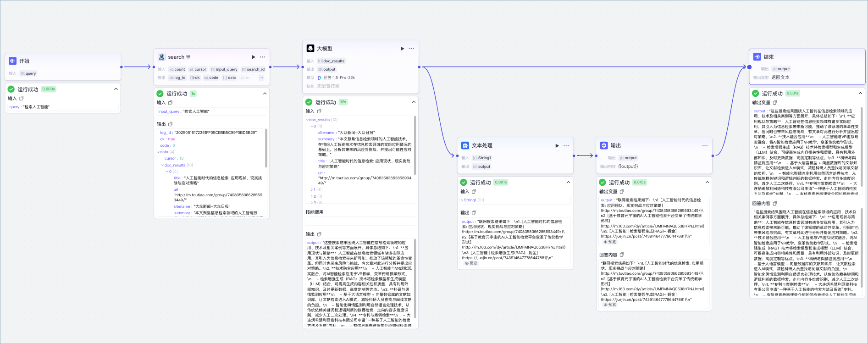Viewport: 868px width, 344px height.
Task: Run the 文本处理 node with its play button
Action: [x=557, y=145]
